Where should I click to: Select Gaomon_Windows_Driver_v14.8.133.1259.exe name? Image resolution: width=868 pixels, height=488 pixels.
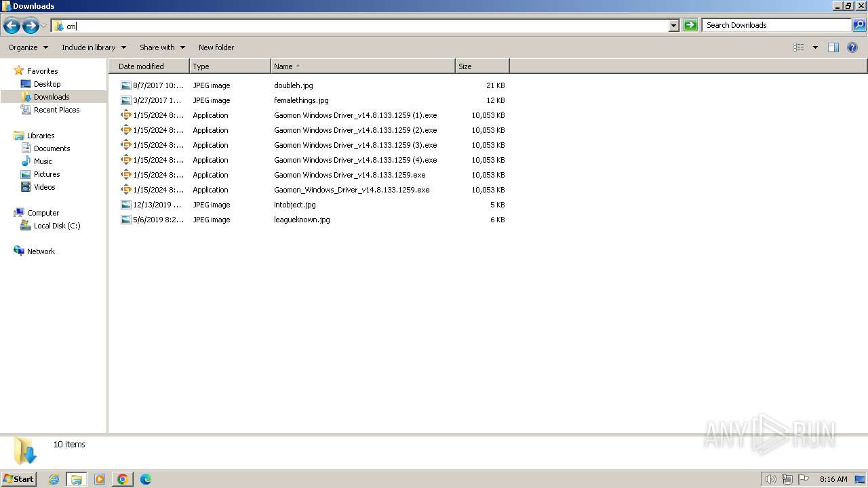tap(352, 190)
